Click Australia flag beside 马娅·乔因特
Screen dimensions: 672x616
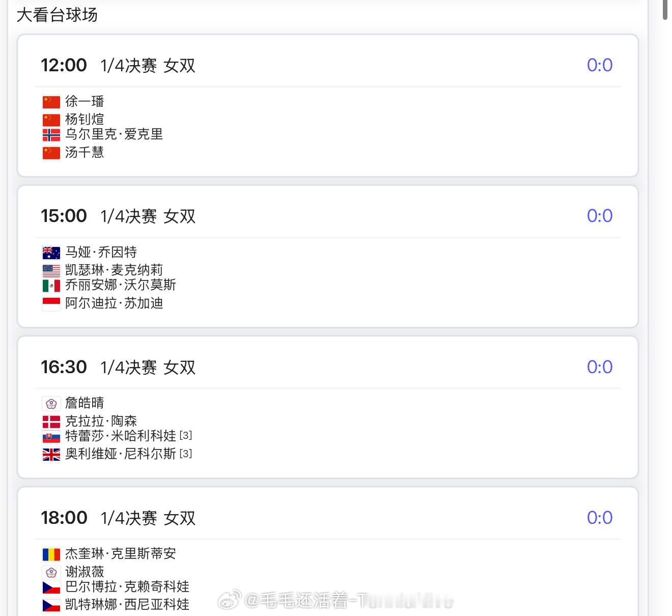pyautogui.click(x=51, y=253)
